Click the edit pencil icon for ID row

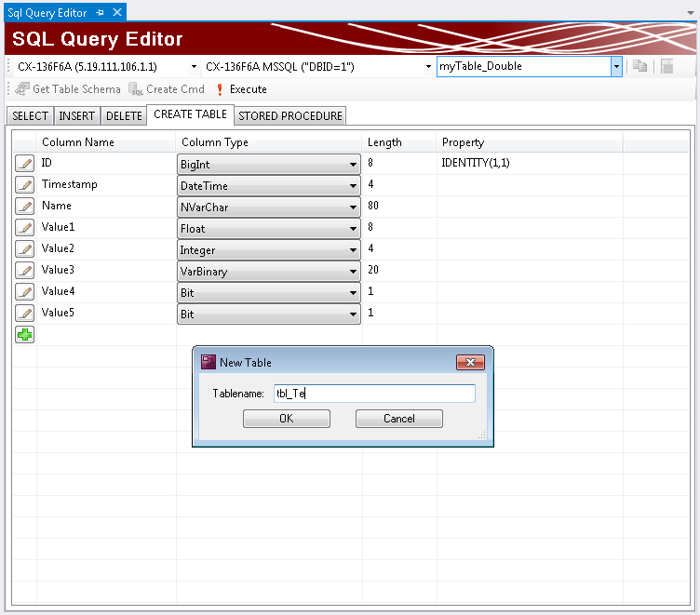tap(24, 164)
